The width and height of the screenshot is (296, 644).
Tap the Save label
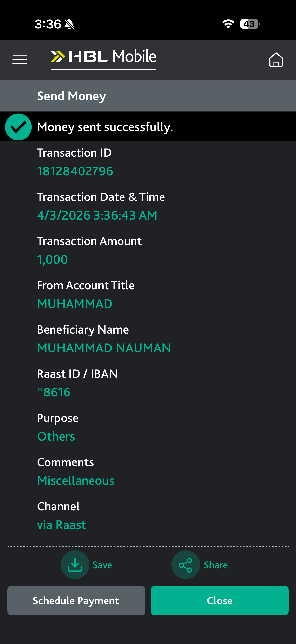point(102,565)
